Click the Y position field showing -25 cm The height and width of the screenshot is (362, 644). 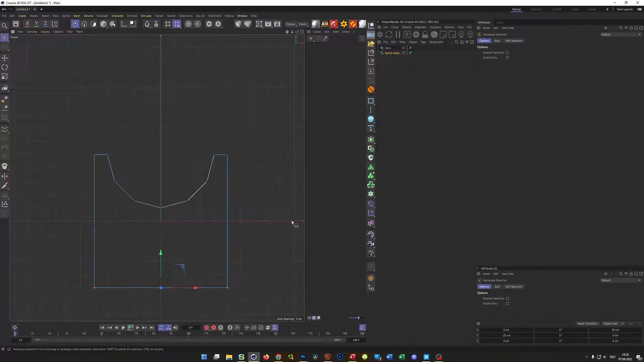coord(507,335)
